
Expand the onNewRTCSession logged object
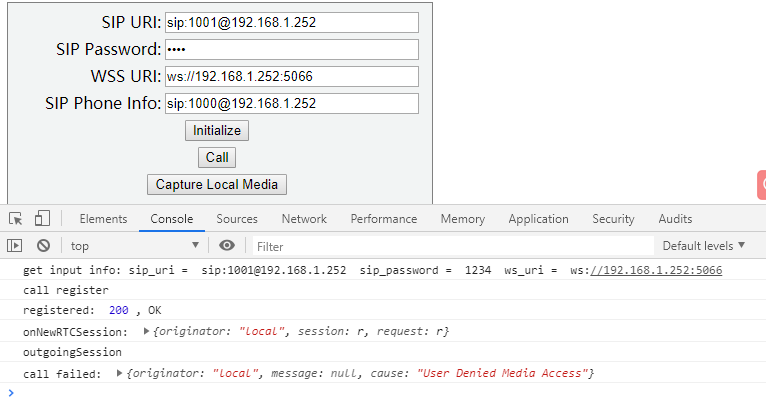coord(148,332)
